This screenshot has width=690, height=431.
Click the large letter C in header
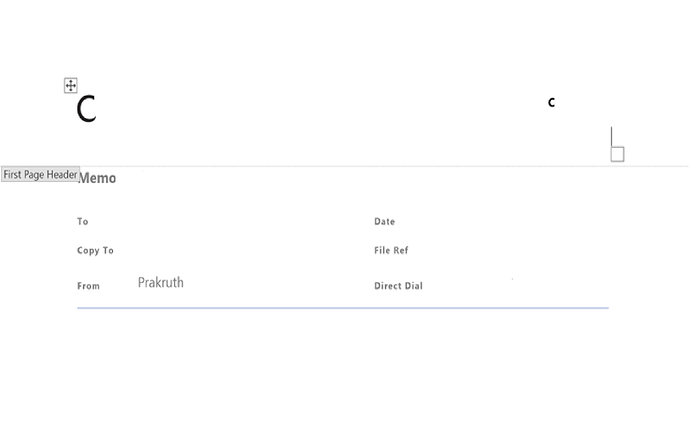click(87, 109)
